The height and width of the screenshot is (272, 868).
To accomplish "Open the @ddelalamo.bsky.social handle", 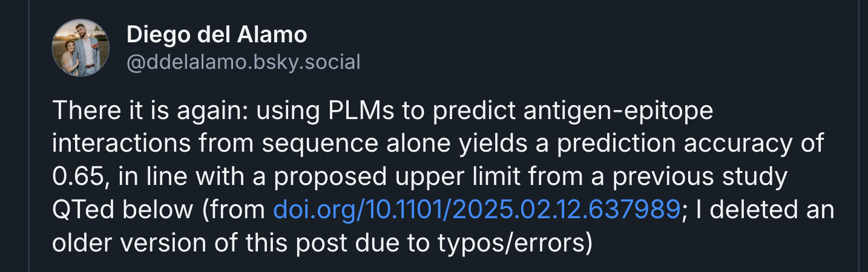I will pos(243,62).
